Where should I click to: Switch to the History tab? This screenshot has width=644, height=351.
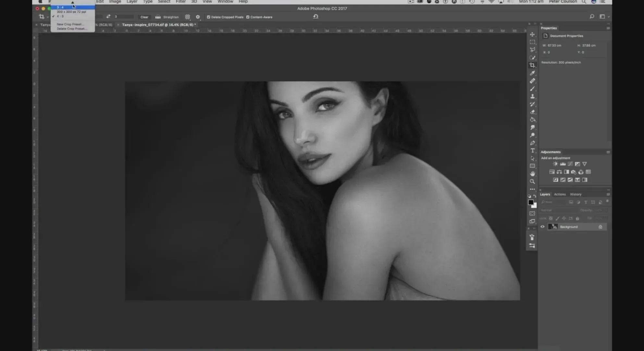coord(576,194)
